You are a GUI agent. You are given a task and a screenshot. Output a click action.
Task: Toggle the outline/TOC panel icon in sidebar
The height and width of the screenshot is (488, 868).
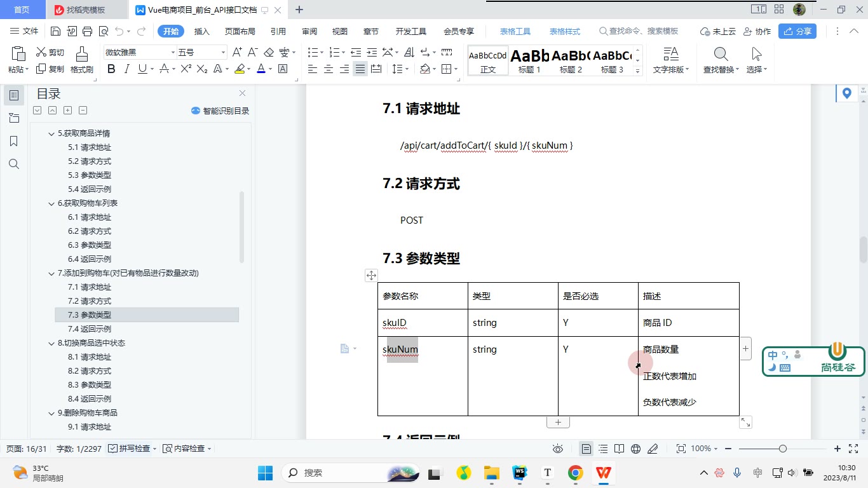click(14, 95)
